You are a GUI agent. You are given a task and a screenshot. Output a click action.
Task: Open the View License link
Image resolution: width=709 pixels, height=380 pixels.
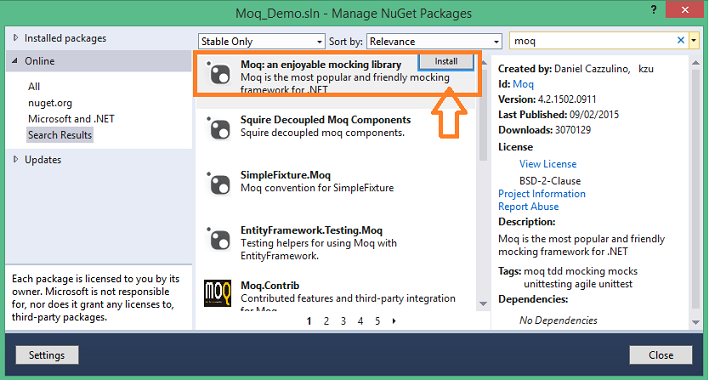click(x=548, y=164)
